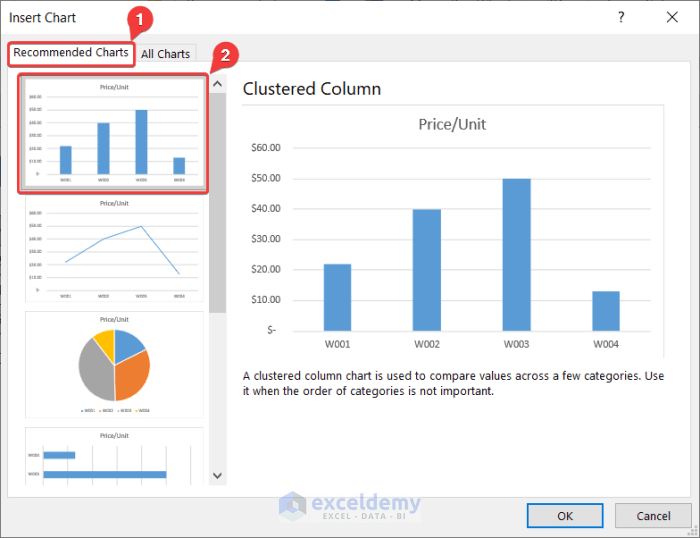Screen dimensions: 700x538
Task: Dismiss the dialog with Cancel
Action: pos(653,516)
